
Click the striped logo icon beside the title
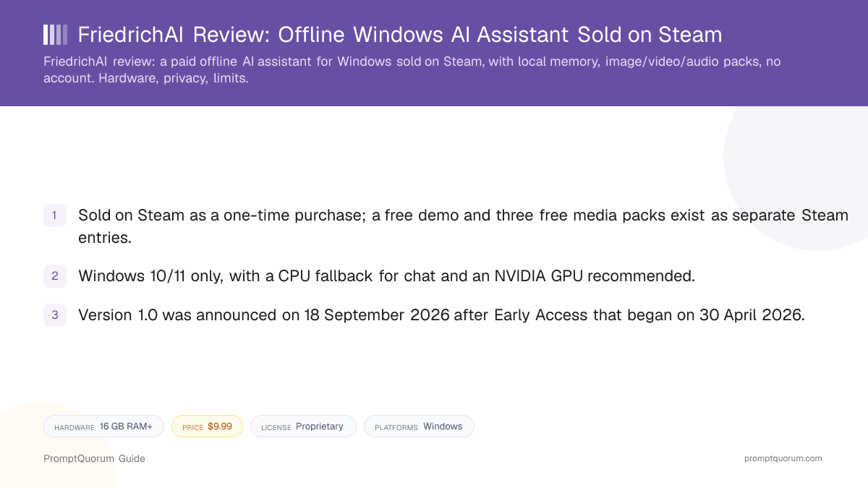pyautogui.click(x=56, y=35)
